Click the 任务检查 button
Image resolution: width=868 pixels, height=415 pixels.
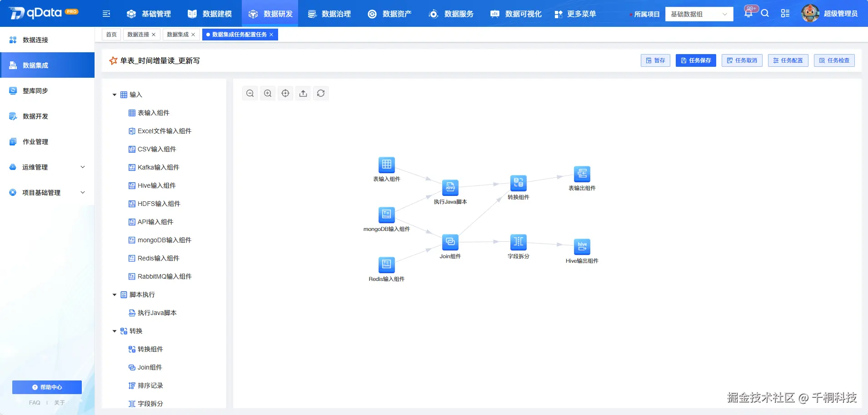[x=834, y=60]
